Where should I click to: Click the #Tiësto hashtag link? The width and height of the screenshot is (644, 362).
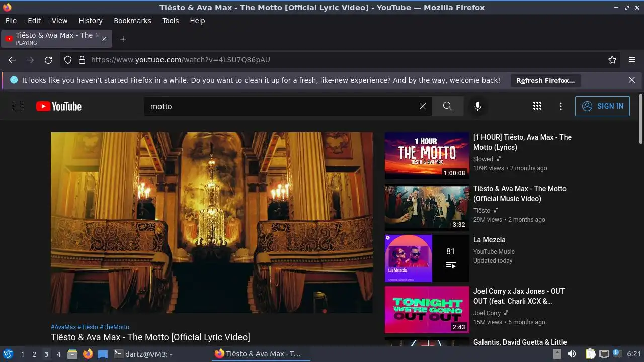pyautogui.click(x=88, y=327)
